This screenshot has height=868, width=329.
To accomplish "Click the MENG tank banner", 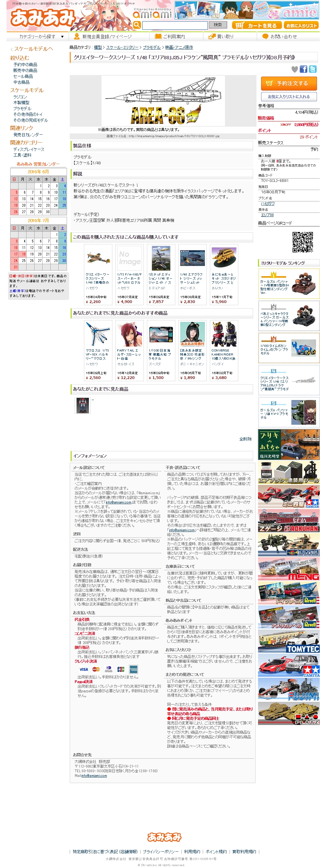I will 289,569.
